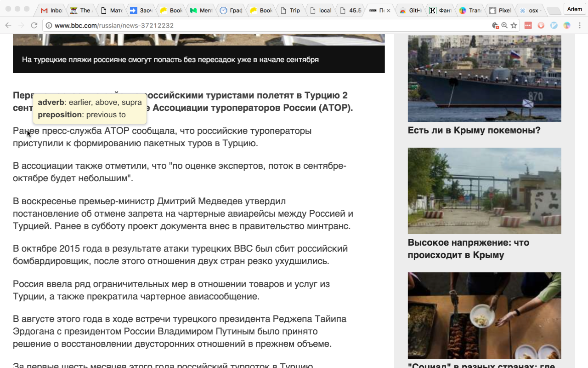Reload the BBC page

(34, 25)
